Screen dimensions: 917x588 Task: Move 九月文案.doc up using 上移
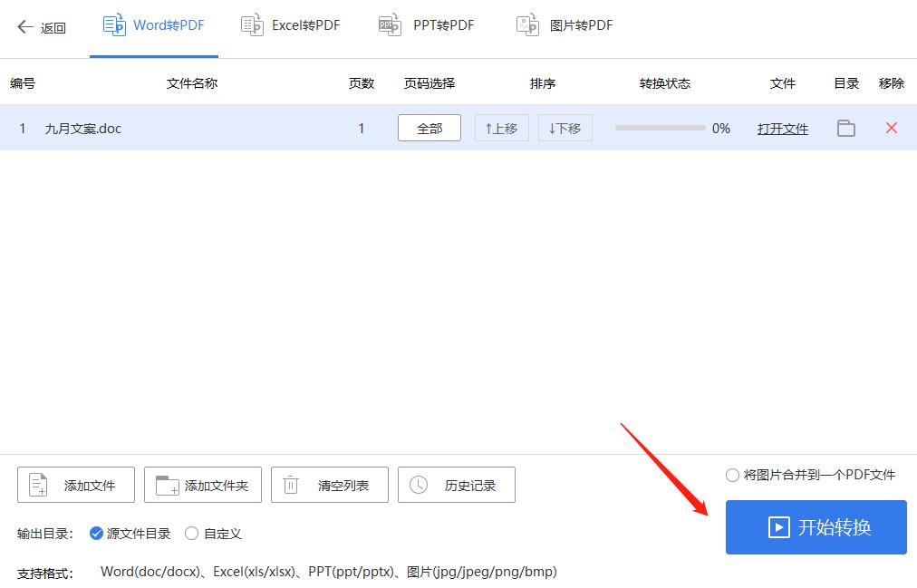pyautogui.click(x=501, y=128)
